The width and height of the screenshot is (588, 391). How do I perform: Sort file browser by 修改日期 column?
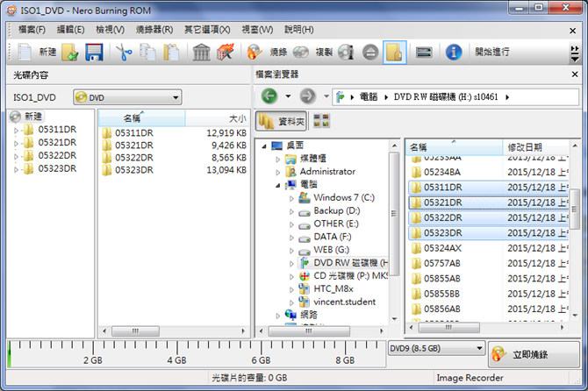click(536, 147)
